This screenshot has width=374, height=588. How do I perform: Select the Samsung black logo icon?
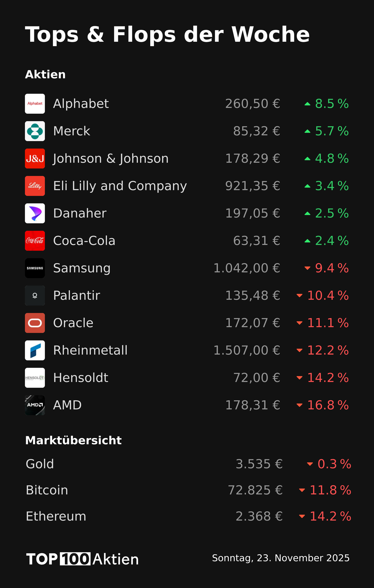click(35, 268)
